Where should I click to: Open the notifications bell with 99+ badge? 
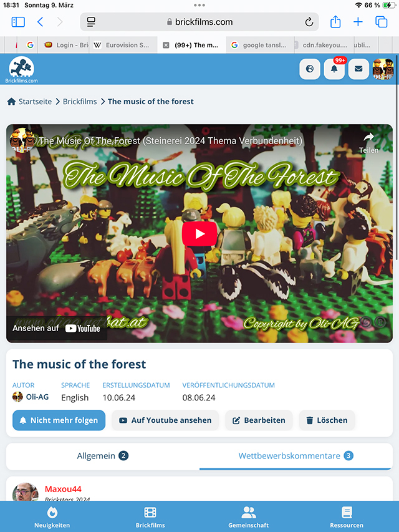334,69
